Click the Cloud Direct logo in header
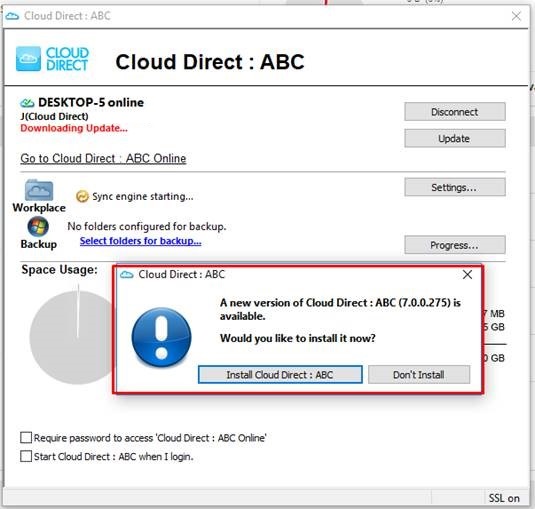This screenshot has width=535, height=509. click(52, 59)
